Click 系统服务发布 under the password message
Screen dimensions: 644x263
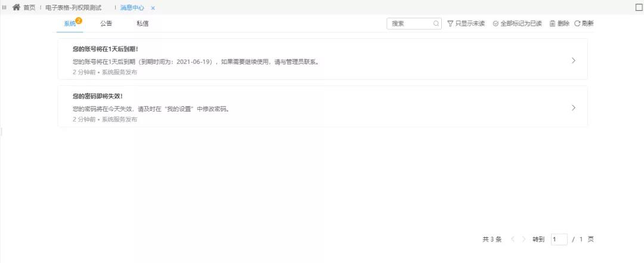click(119, 120)
